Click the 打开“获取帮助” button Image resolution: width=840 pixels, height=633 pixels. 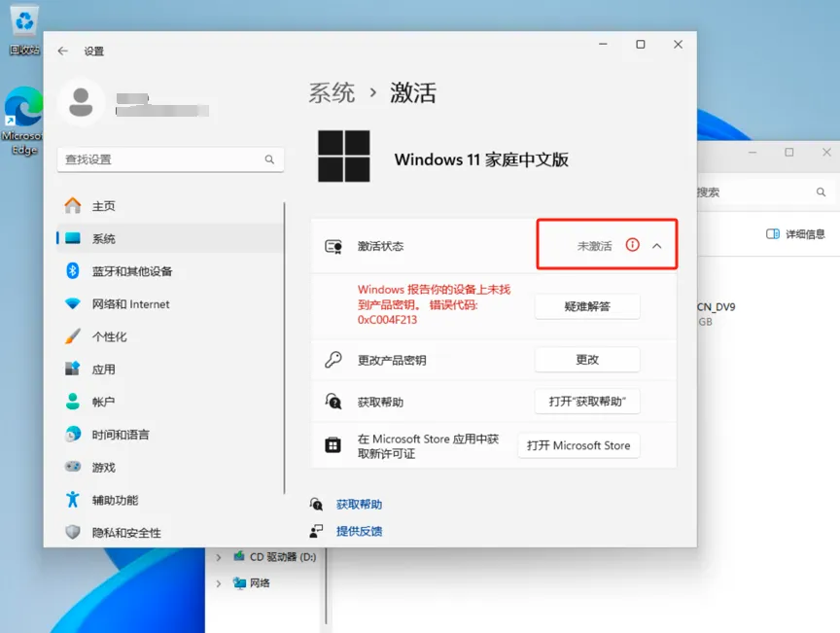(587, 402)
